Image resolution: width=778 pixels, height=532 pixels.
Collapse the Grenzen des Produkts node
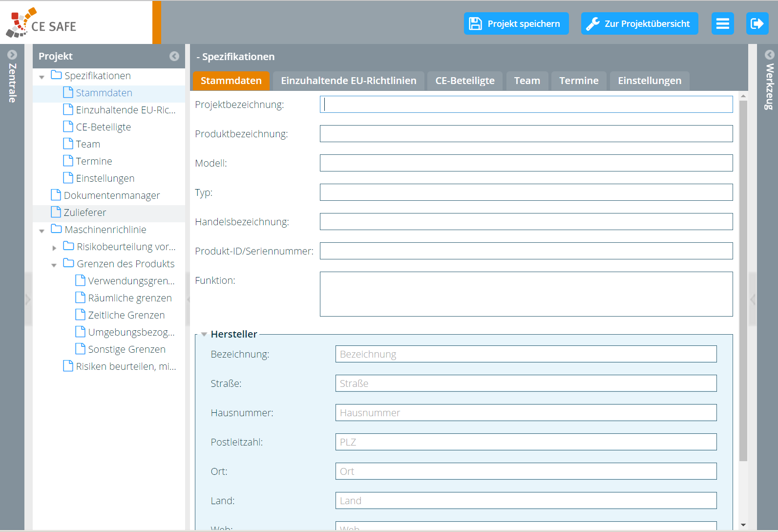pyautogui.click(x=54, y=265)
